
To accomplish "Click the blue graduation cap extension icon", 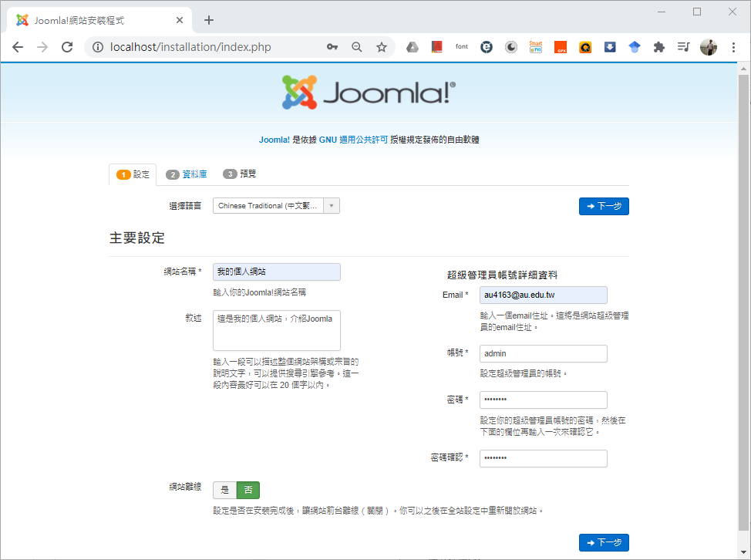I will tap(635, 47).
